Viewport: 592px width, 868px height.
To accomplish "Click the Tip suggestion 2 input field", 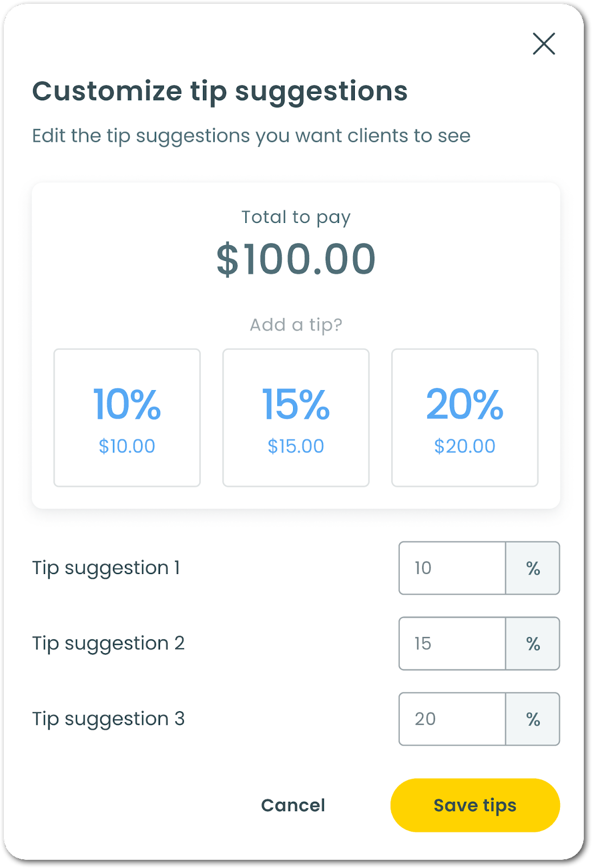I will pos(452,643).
